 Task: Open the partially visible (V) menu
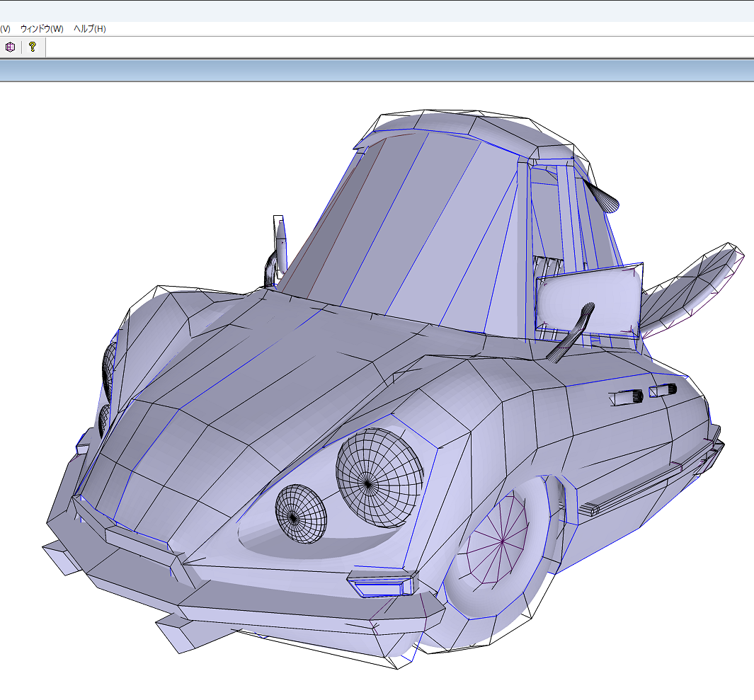pos(5,29)
